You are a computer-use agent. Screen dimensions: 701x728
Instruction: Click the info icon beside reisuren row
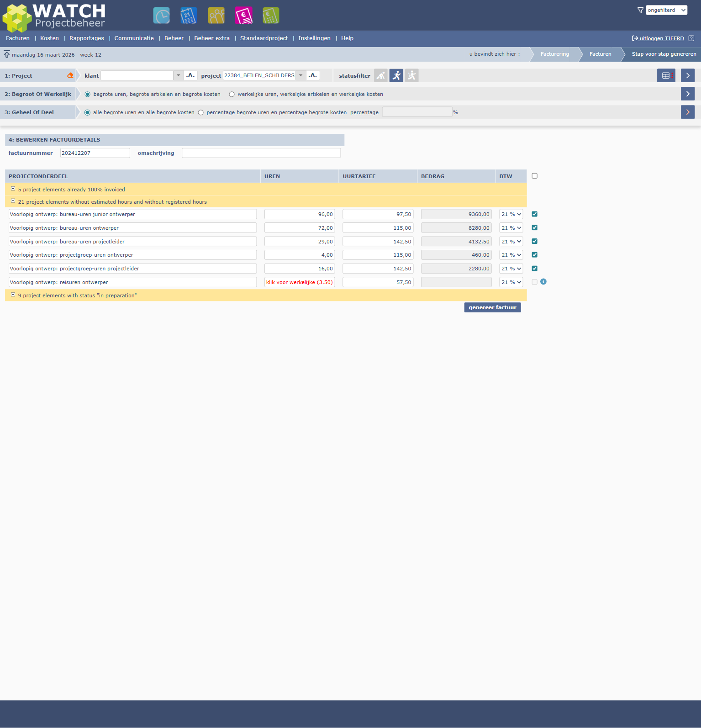(x=543, y=282)
